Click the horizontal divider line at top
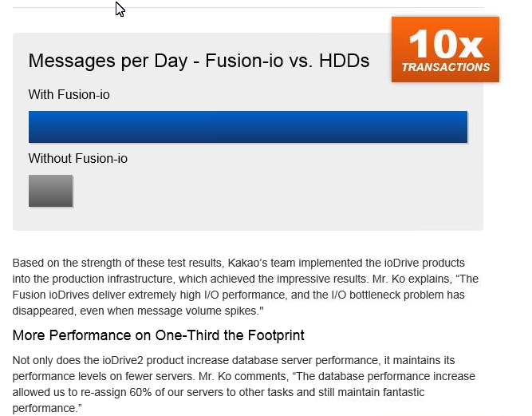Viewport: 532px width, 416px height. pyautogui.click(x=248, y=7)
